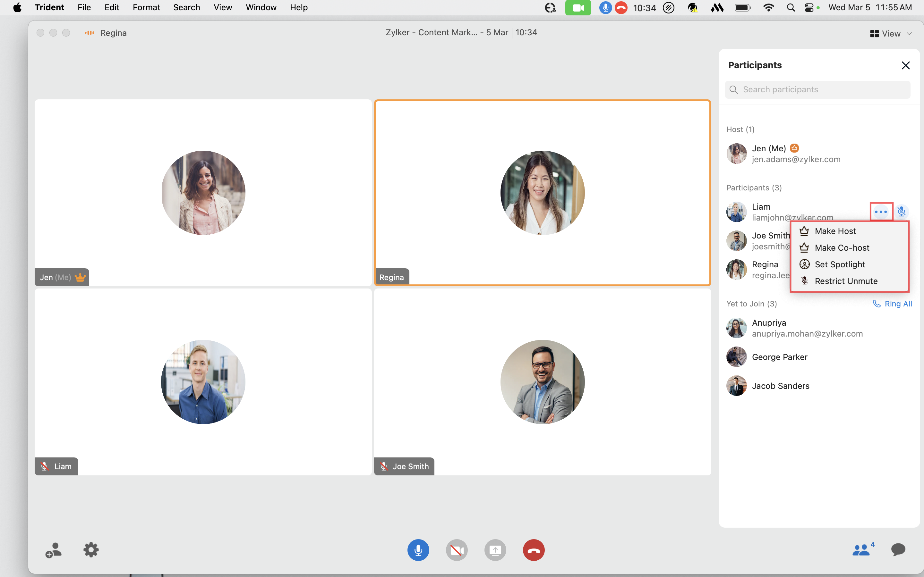The width and height of the screenshot is (924, 577).
Task: Toggle Liam's microphone in participants list
Action: 902,212
